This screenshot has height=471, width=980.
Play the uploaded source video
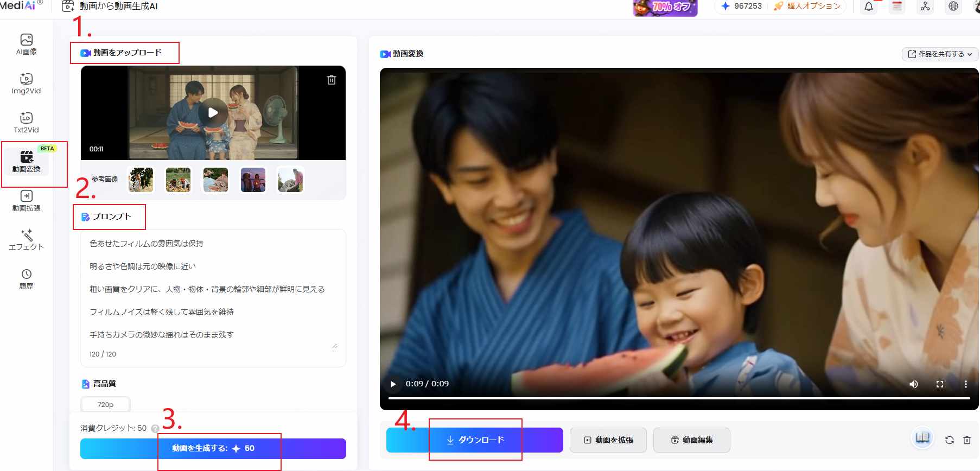point(213,113)
